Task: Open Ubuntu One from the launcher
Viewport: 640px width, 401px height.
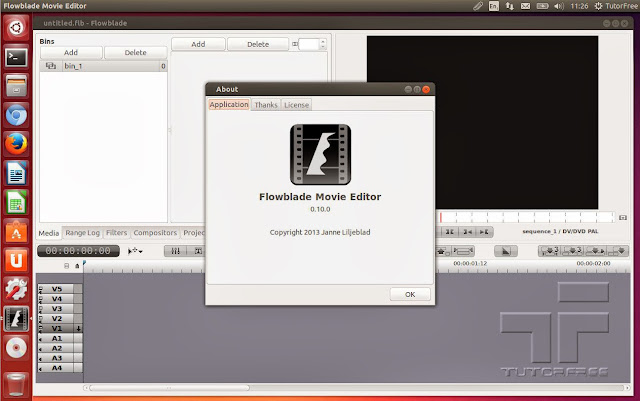Action: pyautogui.click(x=16, y=261)
